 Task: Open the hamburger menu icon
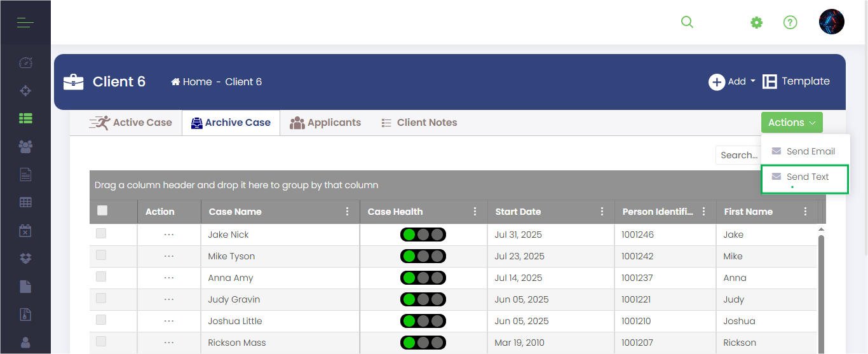tap(25, 24)
